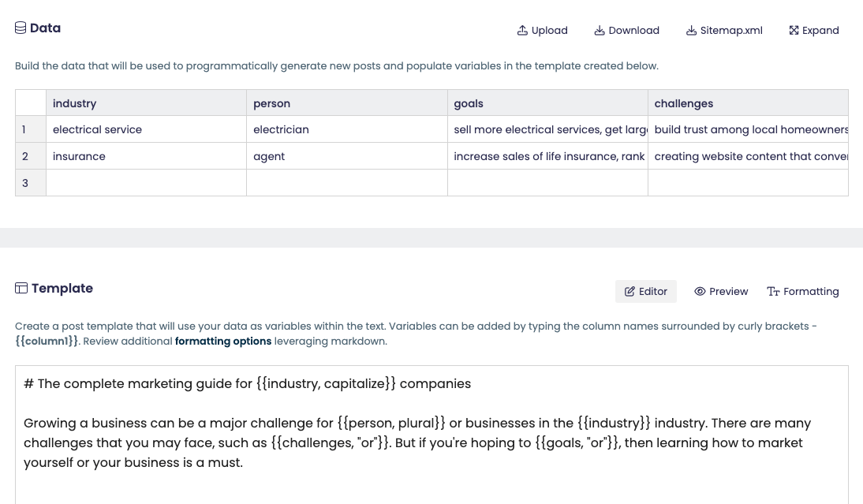Open the Formatting options view
863x504 pixels.
click(802, 291)
